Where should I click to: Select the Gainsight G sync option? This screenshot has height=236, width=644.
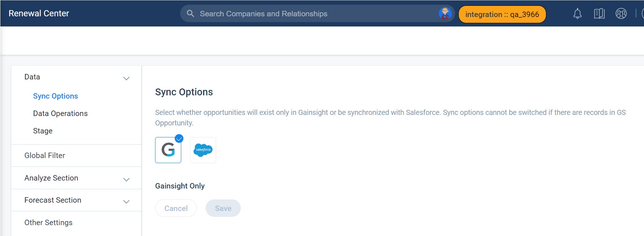tap(168, 150)
